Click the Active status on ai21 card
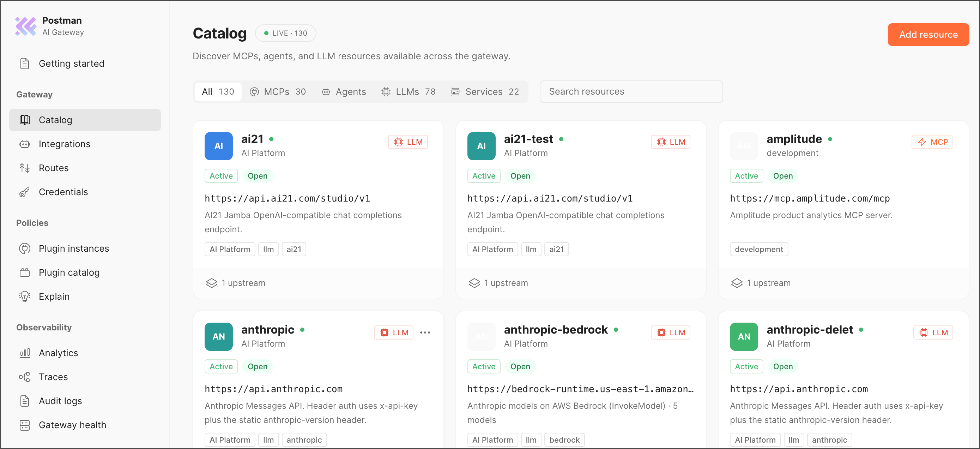 (221, 176)
